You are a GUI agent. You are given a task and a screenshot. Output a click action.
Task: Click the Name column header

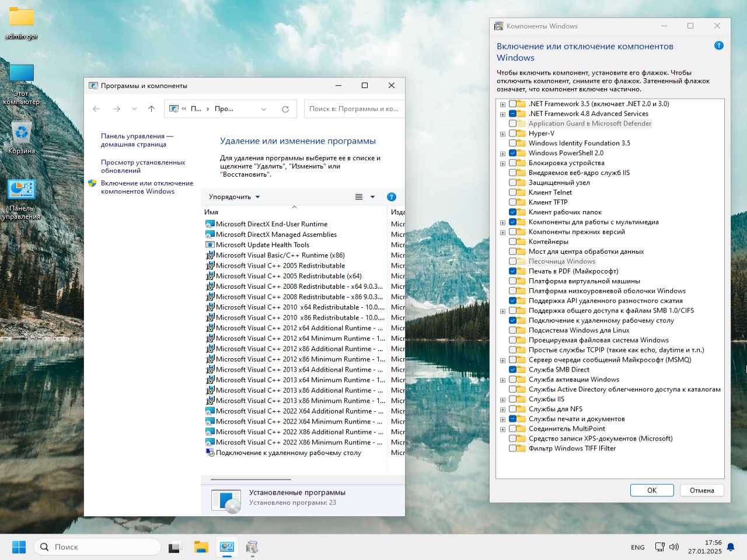click(211, 212)
